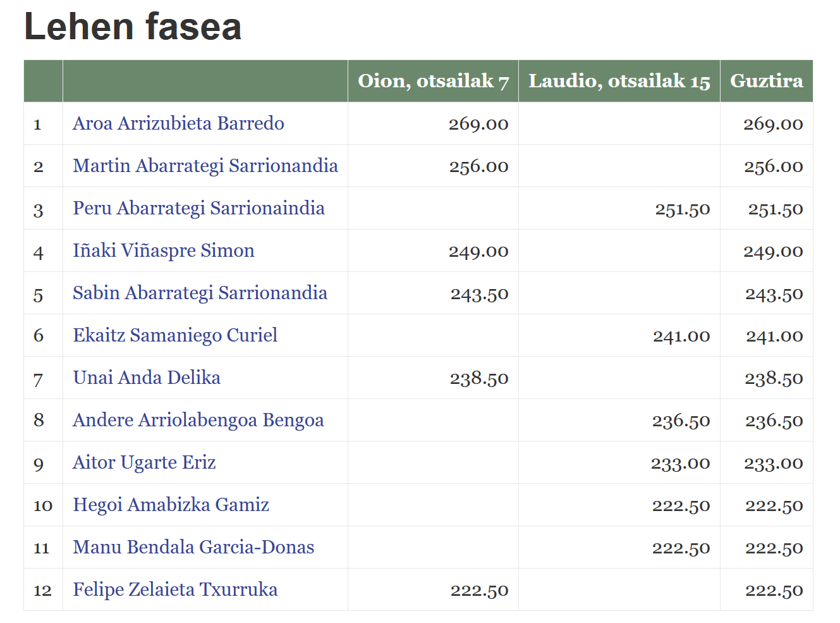Click rank number 12 in the table
Screen dimensions: 840x623
click(42, 590)
